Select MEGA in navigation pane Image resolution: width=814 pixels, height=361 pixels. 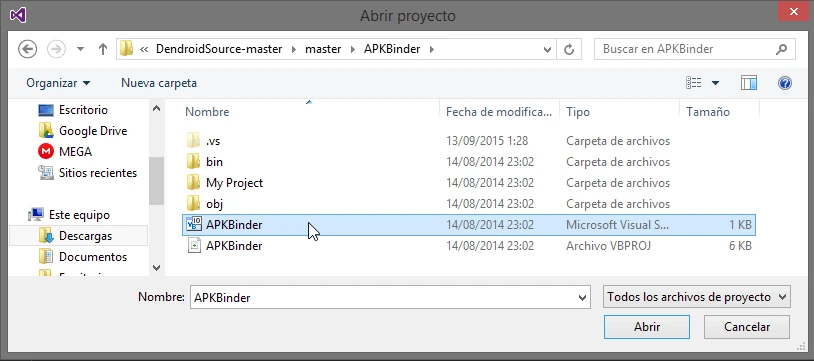click(75, 152)
